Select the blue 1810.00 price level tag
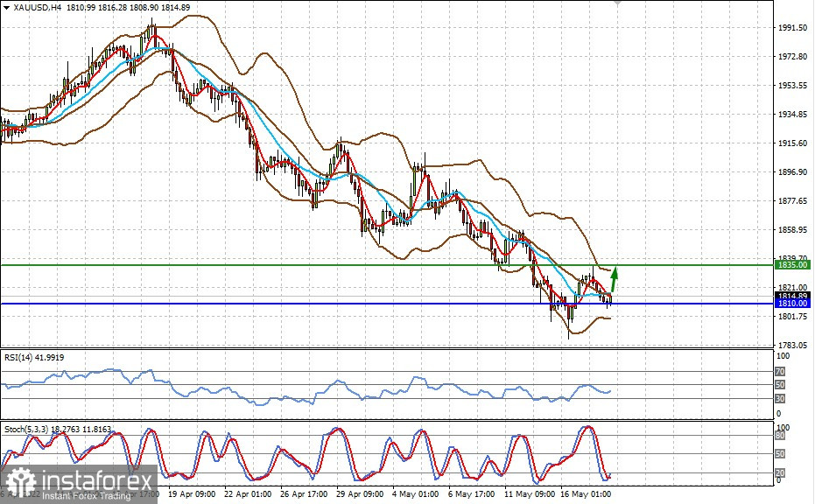This screenshot has width=815, height=504. pyautogui.click(x=792, y=304)
